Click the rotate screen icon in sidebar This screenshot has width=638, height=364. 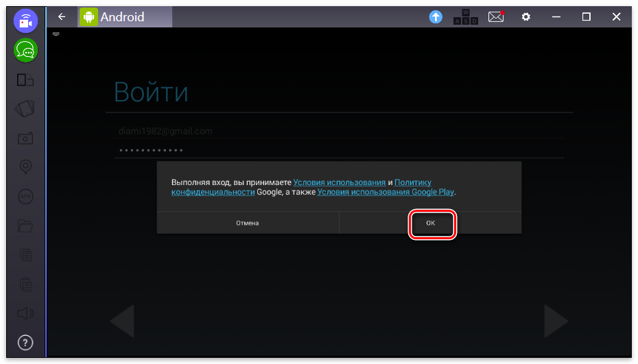tap(25, 80)
